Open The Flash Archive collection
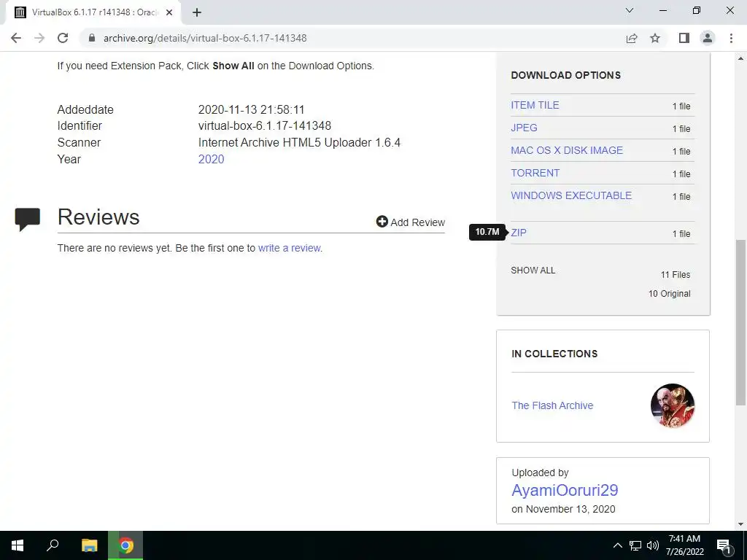 pyautogui.click(x=552, y=405)
